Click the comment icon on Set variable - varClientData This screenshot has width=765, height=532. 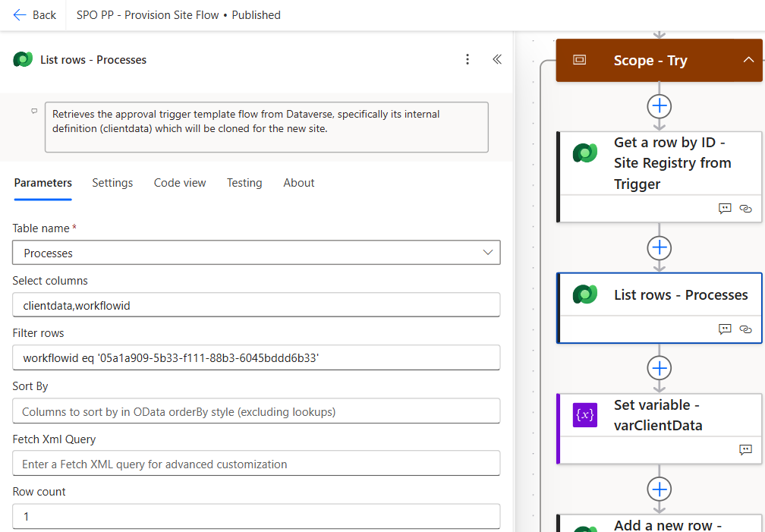745,449
